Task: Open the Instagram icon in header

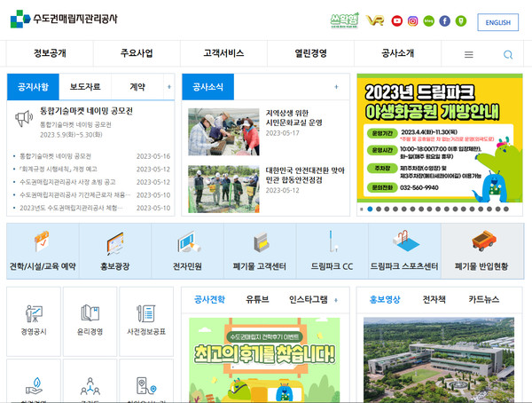Action: 412,21
